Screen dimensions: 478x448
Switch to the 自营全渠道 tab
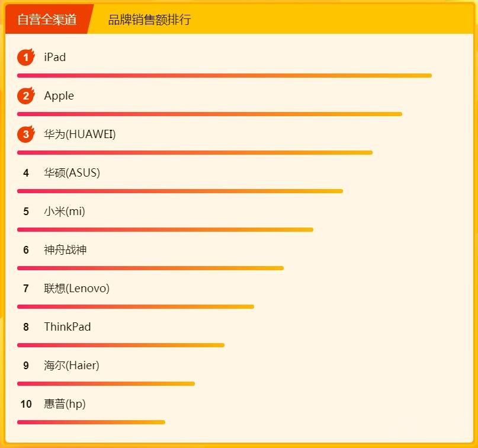[47, 20]
